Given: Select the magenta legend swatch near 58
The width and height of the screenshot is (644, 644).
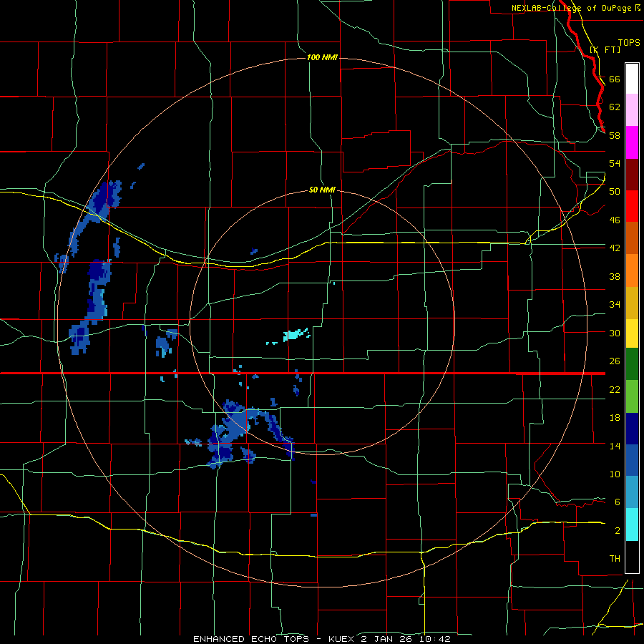Looking at the screenshot, I should [x=632, y=142].
